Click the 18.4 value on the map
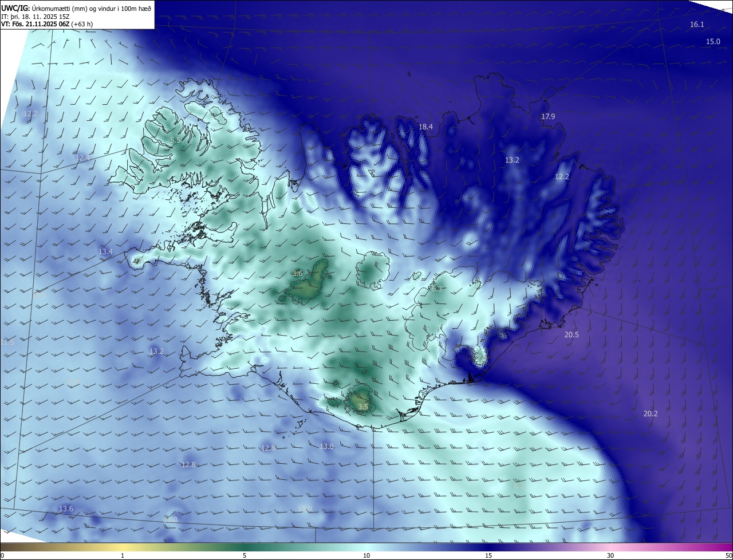The height and width of the screenshot is (560, 733). click(425, 127)
